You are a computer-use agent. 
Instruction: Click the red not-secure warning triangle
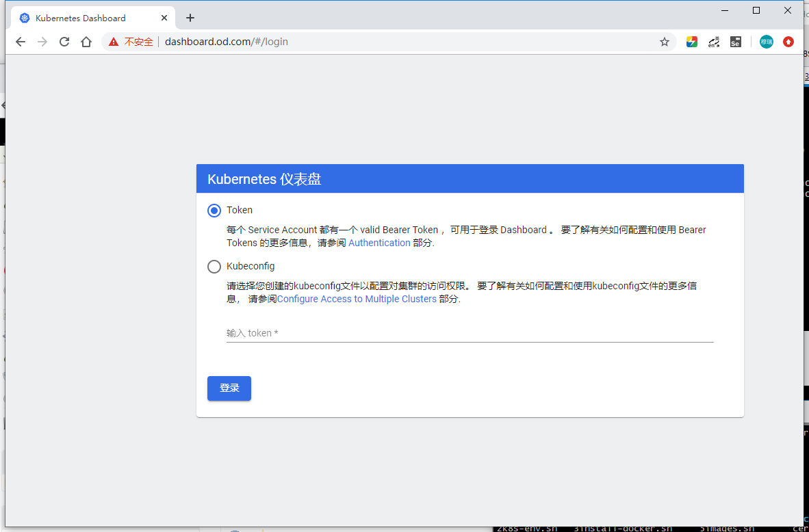pyautogui.click(x=114, y=42)
